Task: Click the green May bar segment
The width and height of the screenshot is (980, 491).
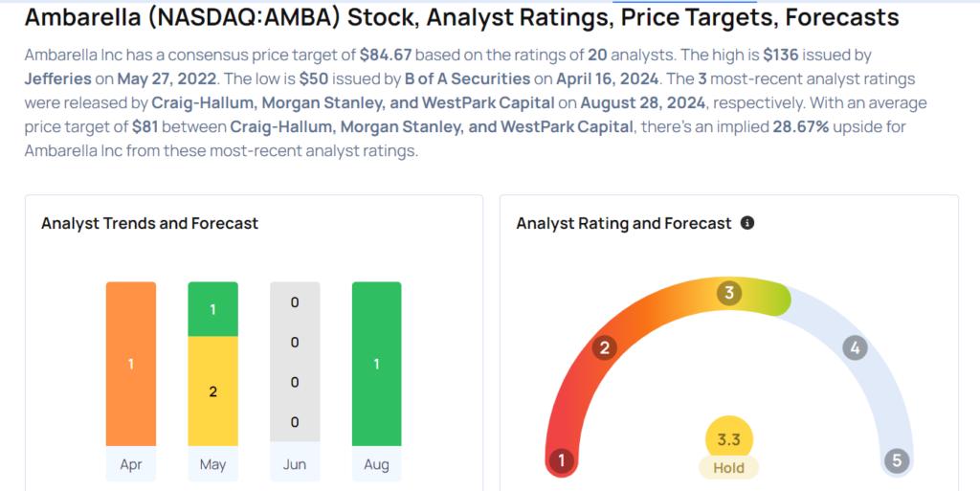Action: 213,309
